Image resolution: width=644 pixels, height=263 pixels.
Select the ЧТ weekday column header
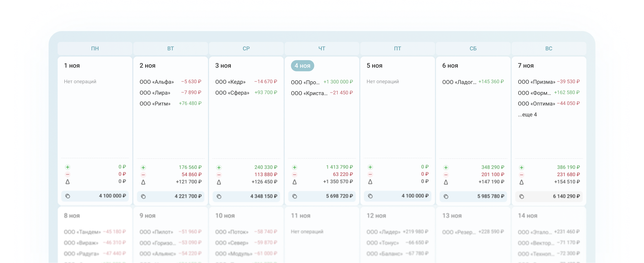322,48
